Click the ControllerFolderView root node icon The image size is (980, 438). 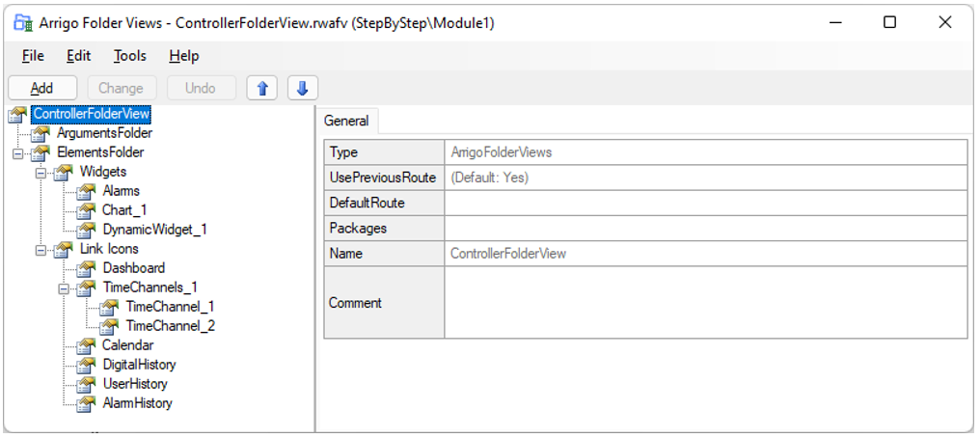18,115
